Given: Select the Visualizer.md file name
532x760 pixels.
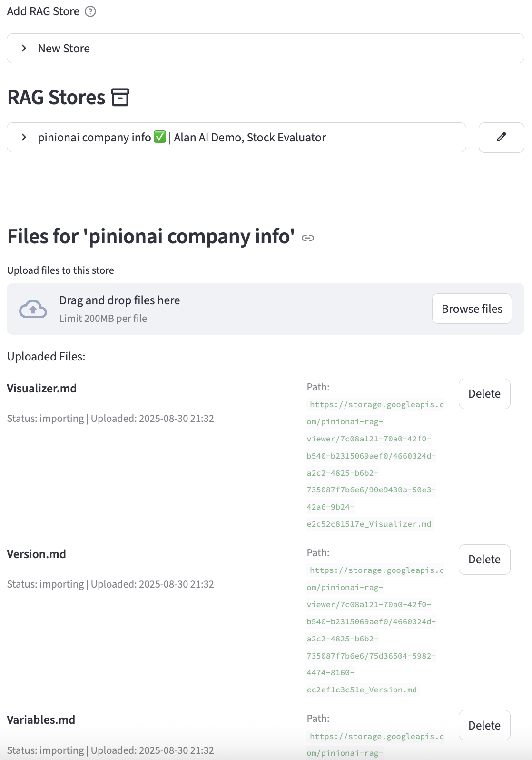Looking at the screenshot, I should [42, 389].
